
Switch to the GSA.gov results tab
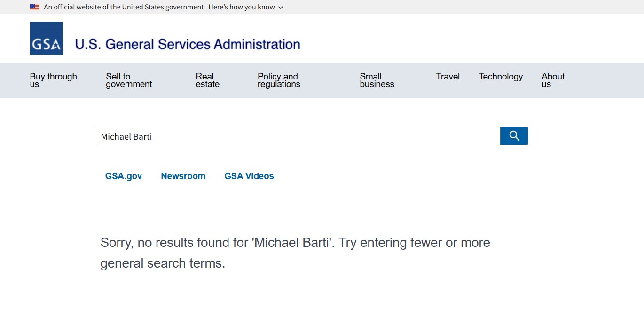point(124,176)
